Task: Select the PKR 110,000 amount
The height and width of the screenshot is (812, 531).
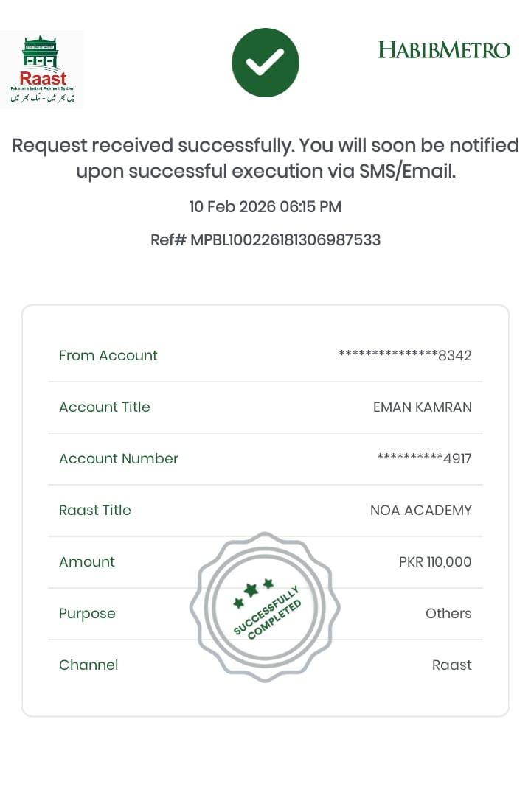Action: tap(435, 562)
